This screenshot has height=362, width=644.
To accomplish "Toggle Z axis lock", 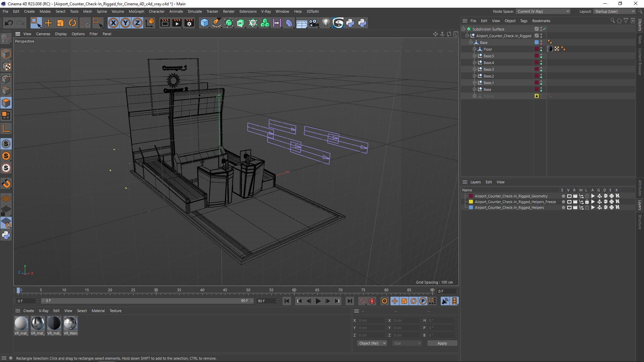I will [x=138, y=23].
